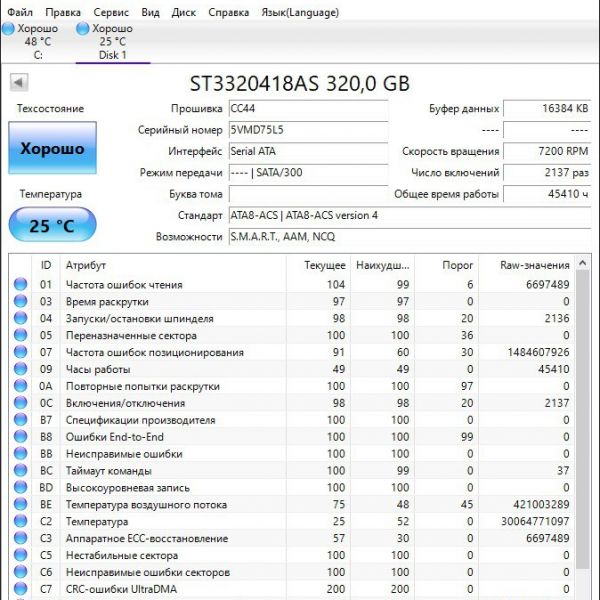Click status icon for attribute C6
This screenshot has width=600, height=600.
(x=21, y=572)
